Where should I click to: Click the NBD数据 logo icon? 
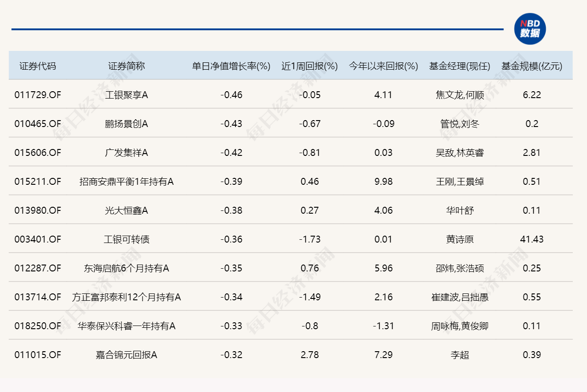click(x=530, y=28)
